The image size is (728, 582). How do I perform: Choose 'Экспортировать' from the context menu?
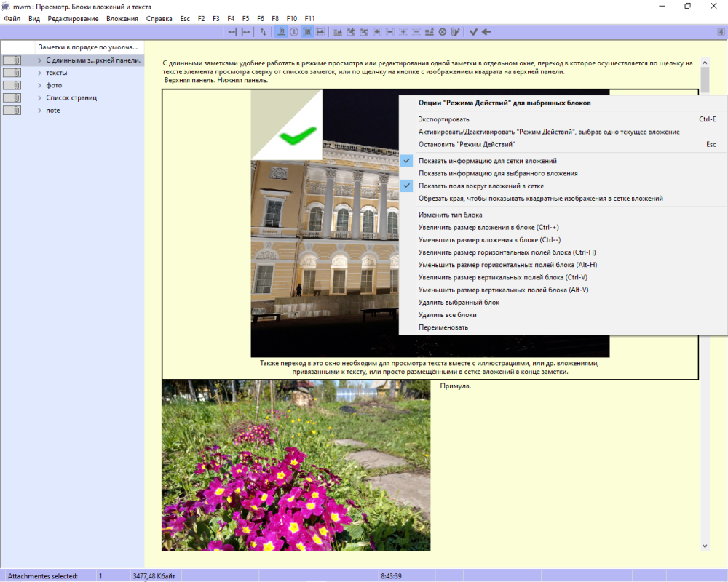point(443,119)
